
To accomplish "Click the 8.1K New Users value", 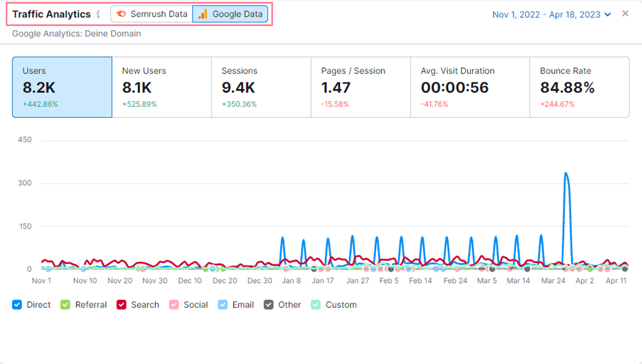I will click(137, 87).
